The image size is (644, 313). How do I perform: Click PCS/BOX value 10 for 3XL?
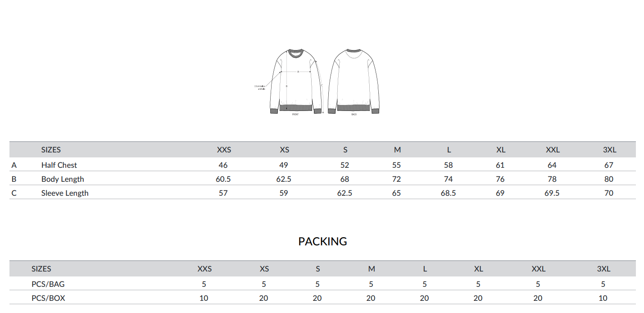[603, 298]
